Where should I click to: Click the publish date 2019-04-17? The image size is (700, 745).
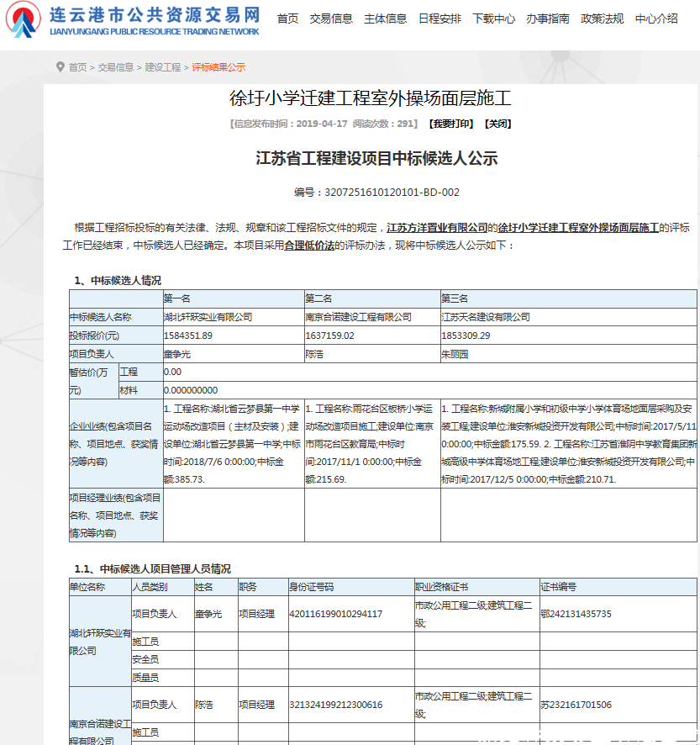click(322, 124)
